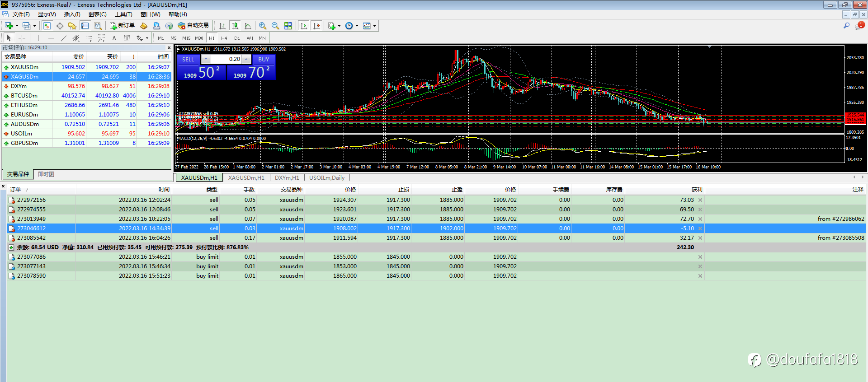
Task: Open the Navigator star-folder icon
Action: pos(72,26)
